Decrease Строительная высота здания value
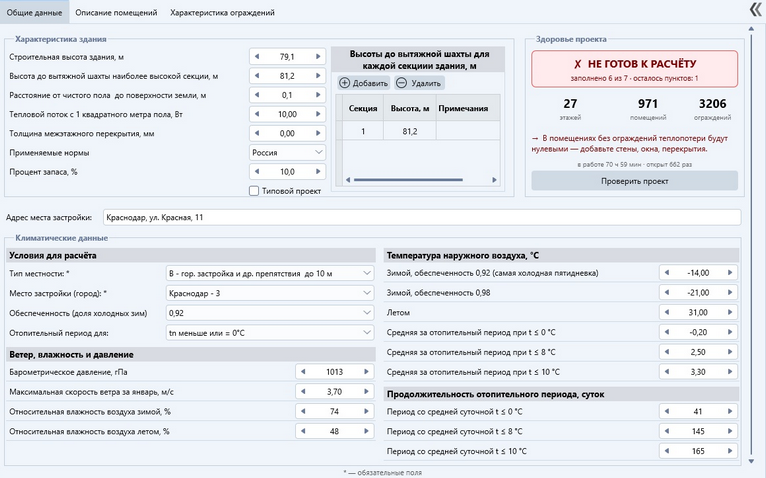The height and width of the screenshot is (478, 766). point(257,57)
